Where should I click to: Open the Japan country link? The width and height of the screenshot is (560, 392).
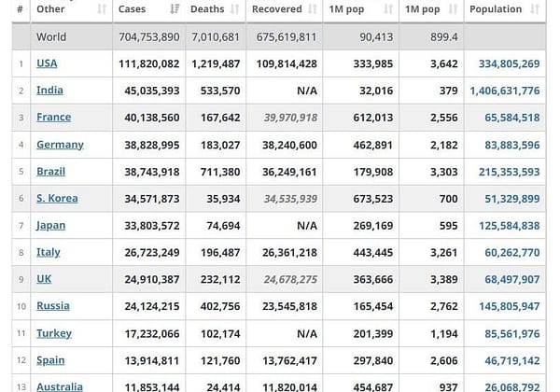point(50,225)
